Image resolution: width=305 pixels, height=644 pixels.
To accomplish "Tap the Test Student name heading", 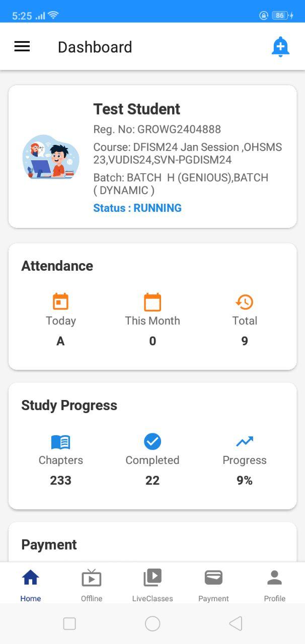I will coord(137,109).
